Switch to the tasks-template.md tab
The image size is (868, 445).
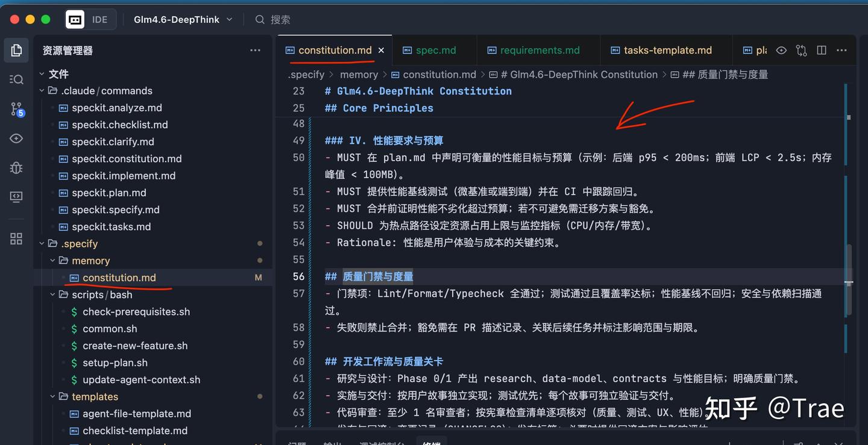point(665,50)
